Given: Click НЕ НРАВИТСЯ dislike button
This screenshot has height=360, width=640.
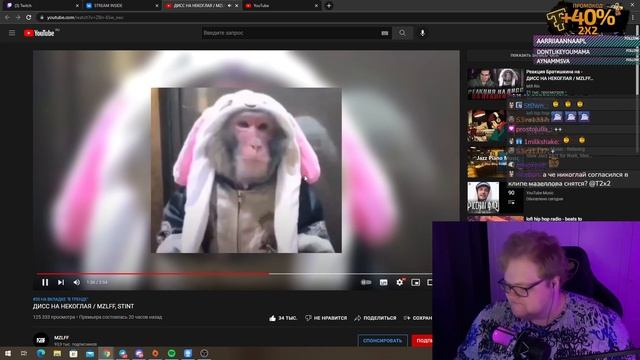Looking at the screenshot, I should click(x=326, y=318).
